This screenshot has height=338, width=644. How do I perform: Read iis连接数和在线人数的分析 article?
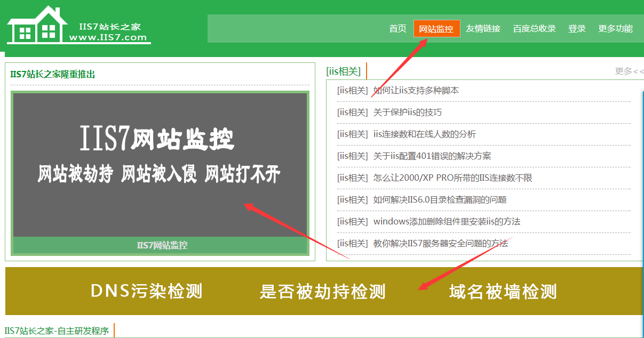pyautogui.click(x=424, y=134)
